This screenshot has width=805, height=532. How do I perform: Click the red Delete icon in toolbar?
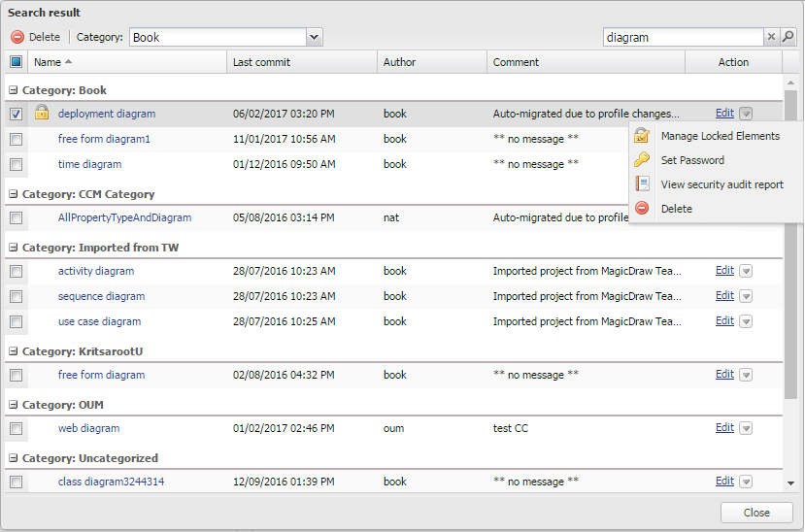coord(17,37)
